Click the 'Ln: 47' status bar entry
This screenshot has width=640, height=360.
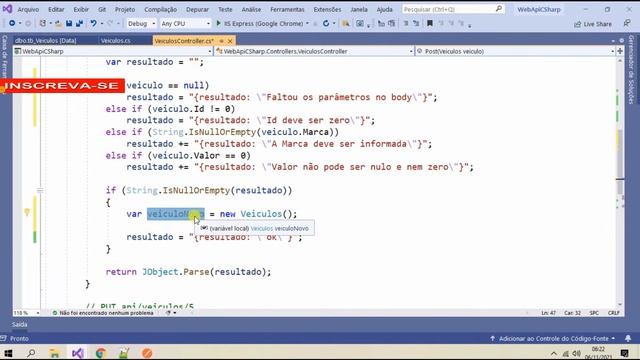coord(549,313)
